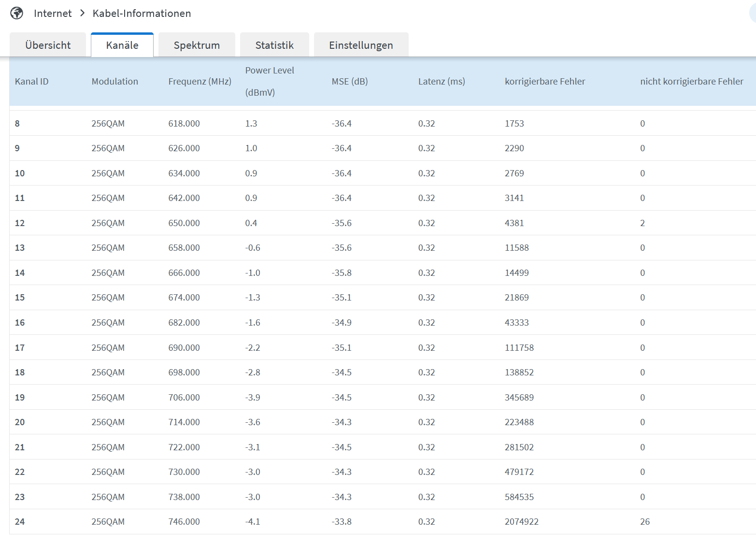This screenshot has height=545, width=756.
Task: Click power level value -0.6
Action: pos(253,248)
